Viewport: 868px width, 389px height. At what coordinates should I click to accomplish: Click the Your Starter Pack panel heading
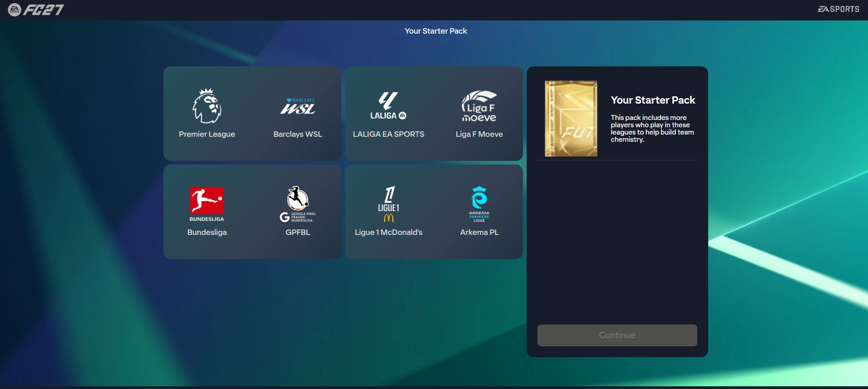click(653, 100)
